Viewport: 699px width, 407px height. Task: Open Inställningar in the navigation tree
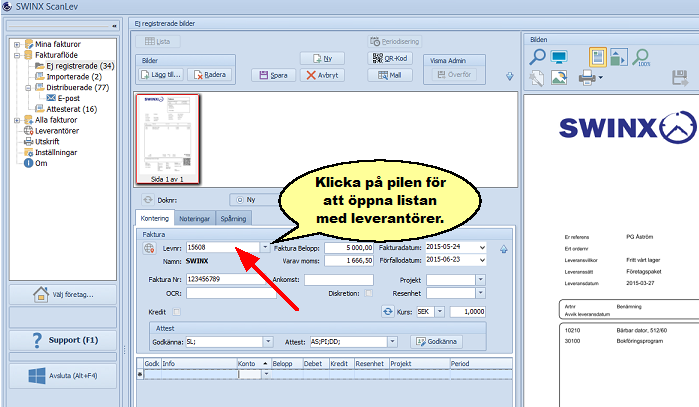(x=56, y=152)
